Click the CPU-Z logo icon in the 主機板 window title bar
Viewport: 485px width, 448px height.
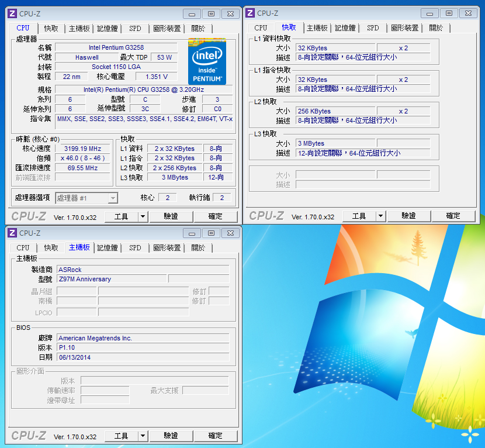[12, 233]
